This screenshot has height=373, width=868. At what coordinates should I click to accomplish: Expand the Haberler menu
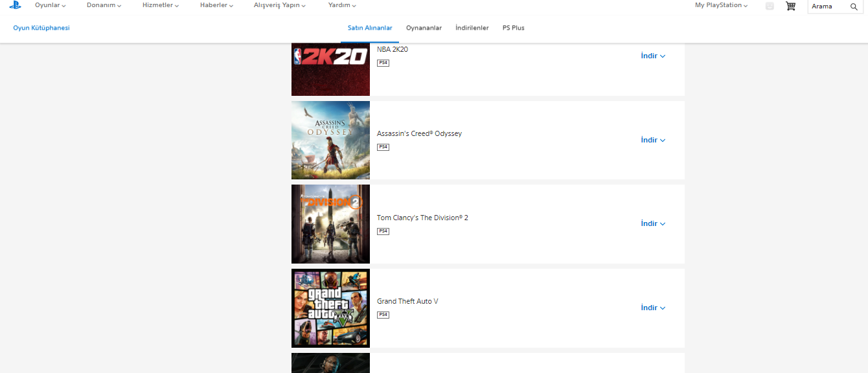coord(216,5)
